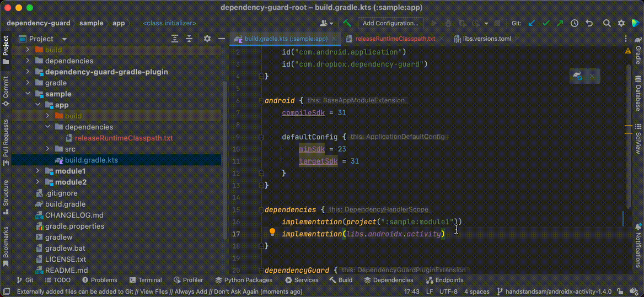Viewport: 644px width, 297px height.
Task: Click sample breadcrumb in navigation bar
Action: [91, 23]
